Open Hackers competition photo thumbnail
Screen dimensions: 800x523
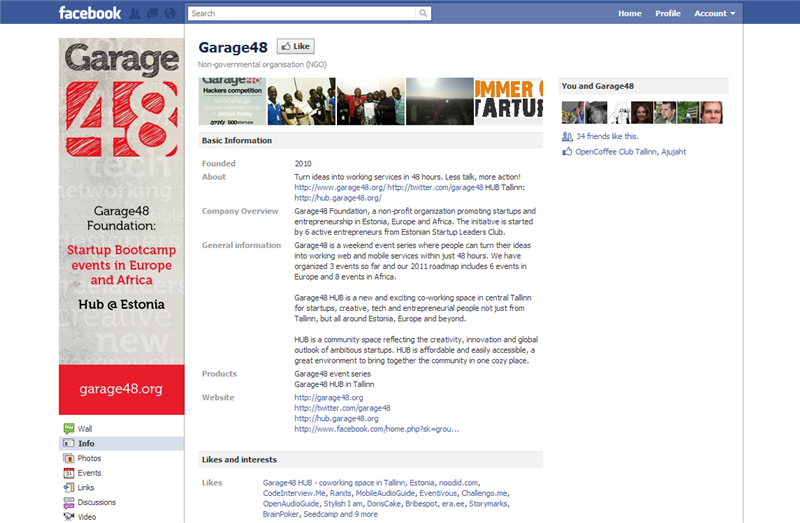(232, 101)
